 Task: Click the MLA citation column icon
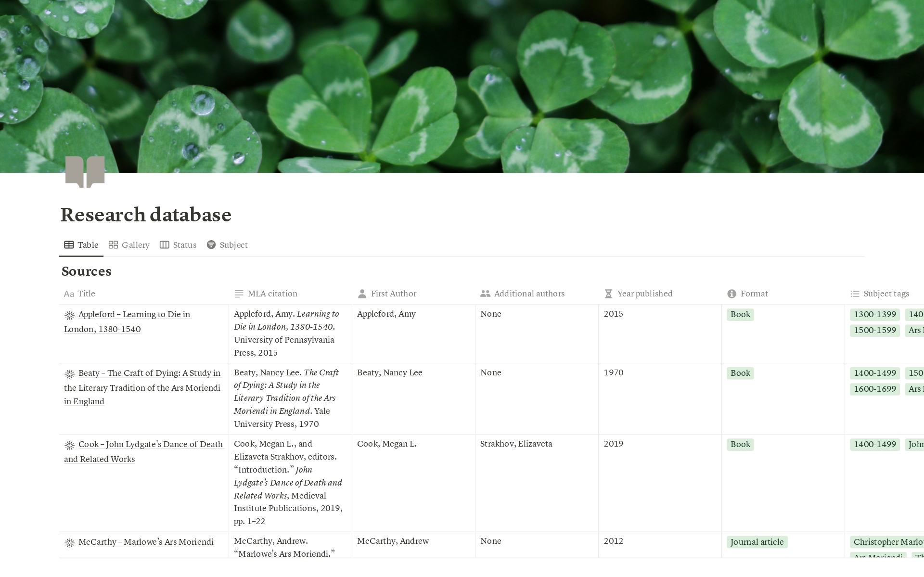239,293
